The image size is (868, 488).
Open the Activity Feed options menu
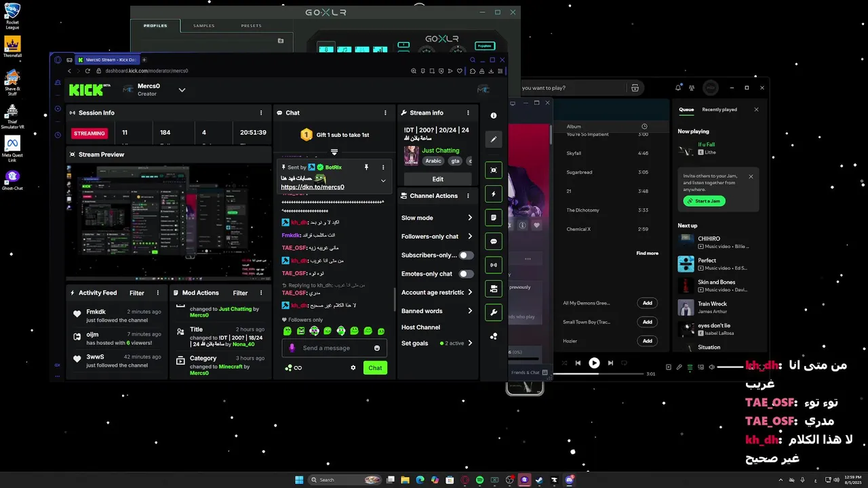click(158, 293)
